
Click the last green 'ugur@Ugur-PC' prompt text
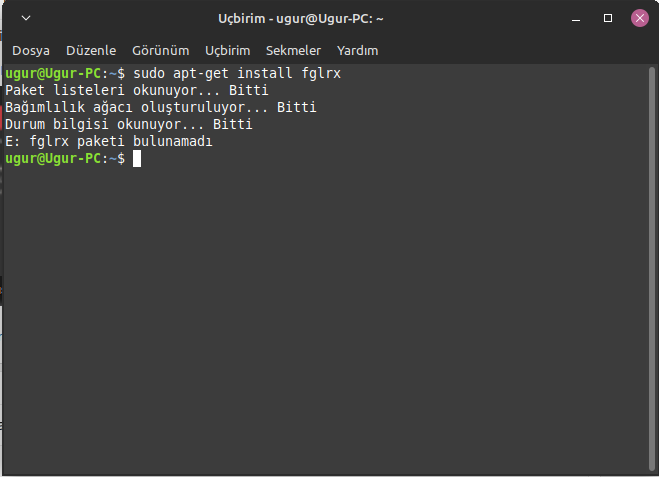click(x=52, y=159)
